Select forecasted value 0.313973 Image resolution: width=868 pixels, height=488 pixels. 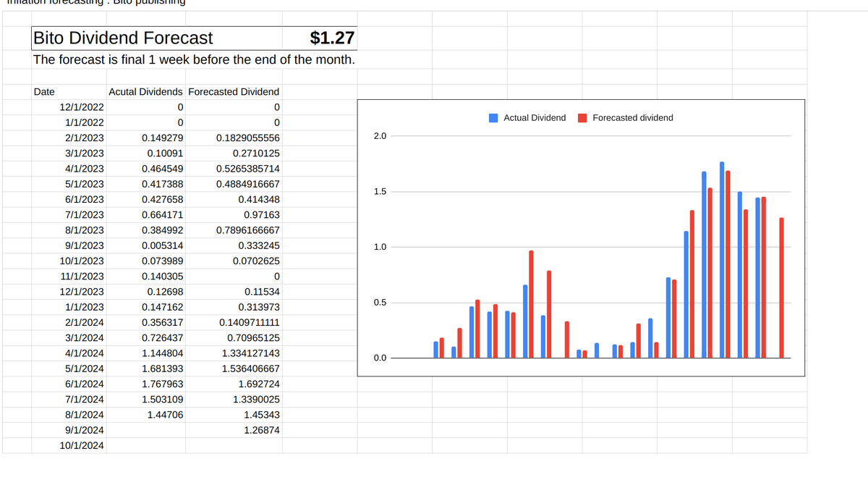point(234,307)
